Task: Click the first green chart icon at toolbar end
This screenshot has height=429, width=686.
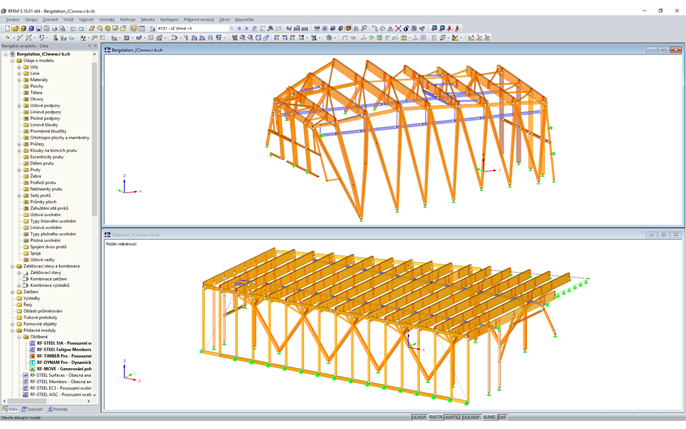Action: coord(471,38)
